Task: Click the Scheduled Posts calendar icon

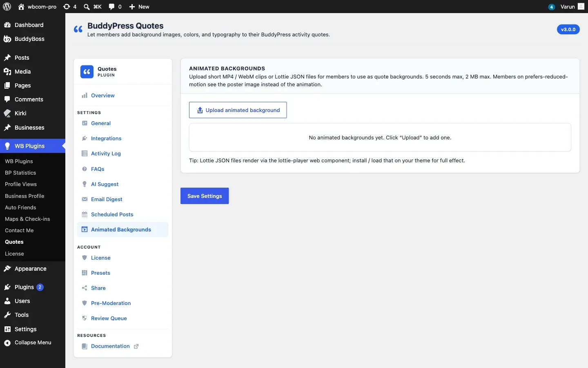Action: pyautogui.click(x=85, y=214)
